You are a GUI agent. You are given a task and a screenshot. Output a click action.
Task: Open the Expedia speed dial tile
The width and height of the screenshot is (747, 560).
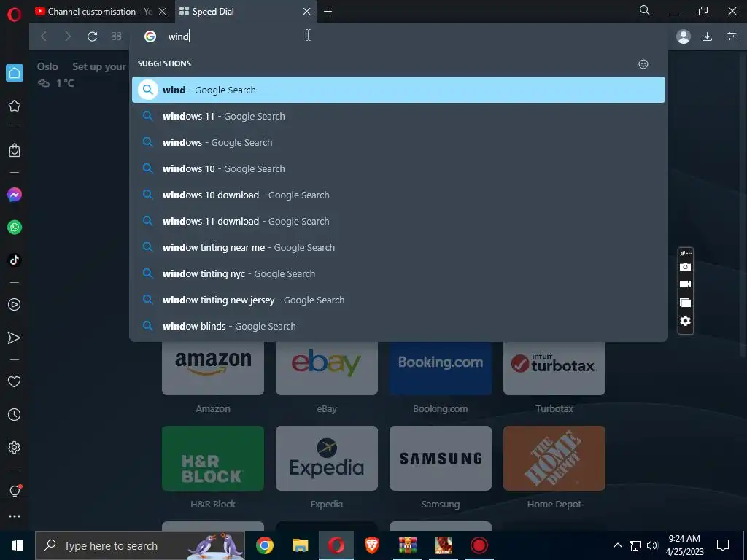[x=327, y=458]
